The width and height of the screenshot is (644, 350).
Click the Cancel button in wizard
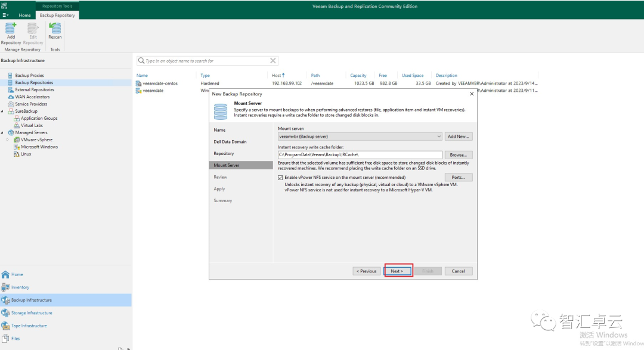click(459, 271)
